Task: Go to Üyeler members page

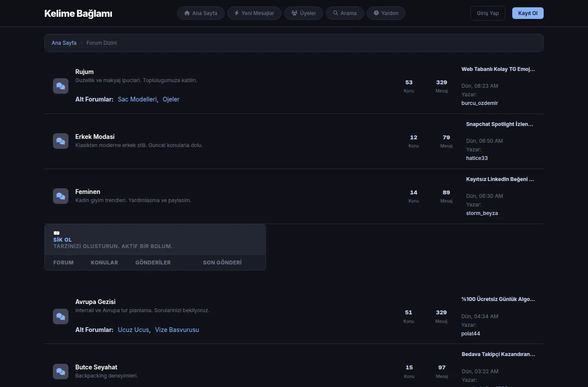Action: tap(303, 13)
